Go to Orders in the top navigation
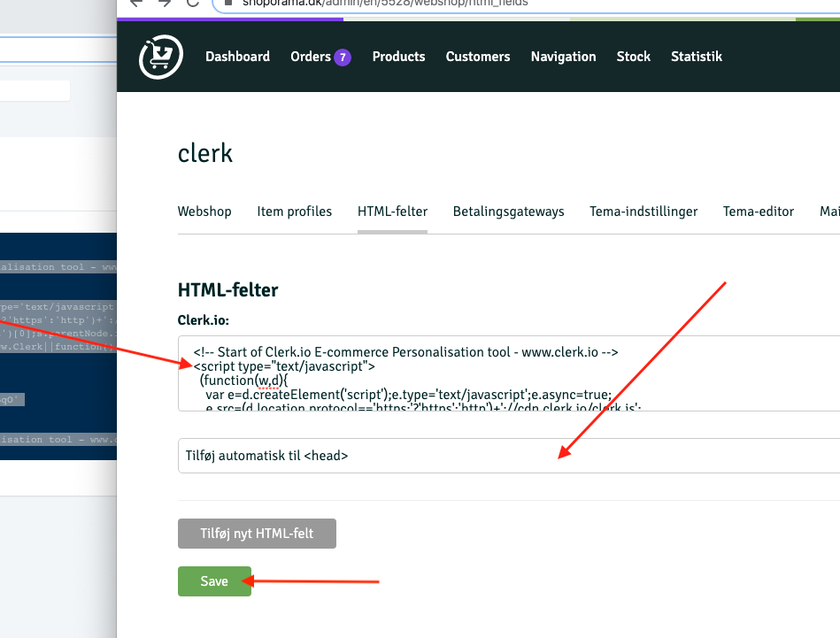The width and height of the screenshot is (840, 638). click(x=310, y=57)
